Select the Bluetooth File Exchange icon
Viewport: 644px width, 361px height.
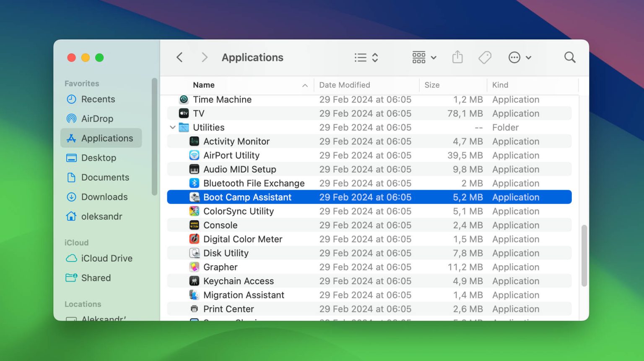[x=194, y=183]
